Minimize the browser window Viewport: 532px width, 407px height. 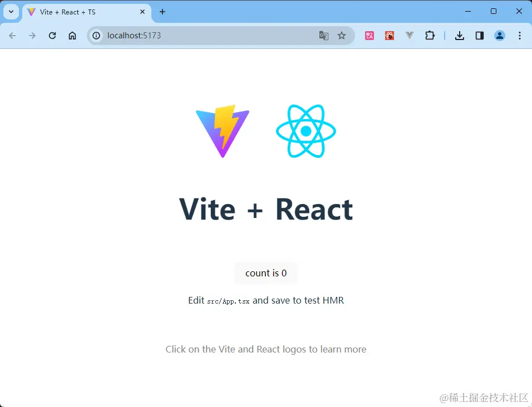pos(468,12)
